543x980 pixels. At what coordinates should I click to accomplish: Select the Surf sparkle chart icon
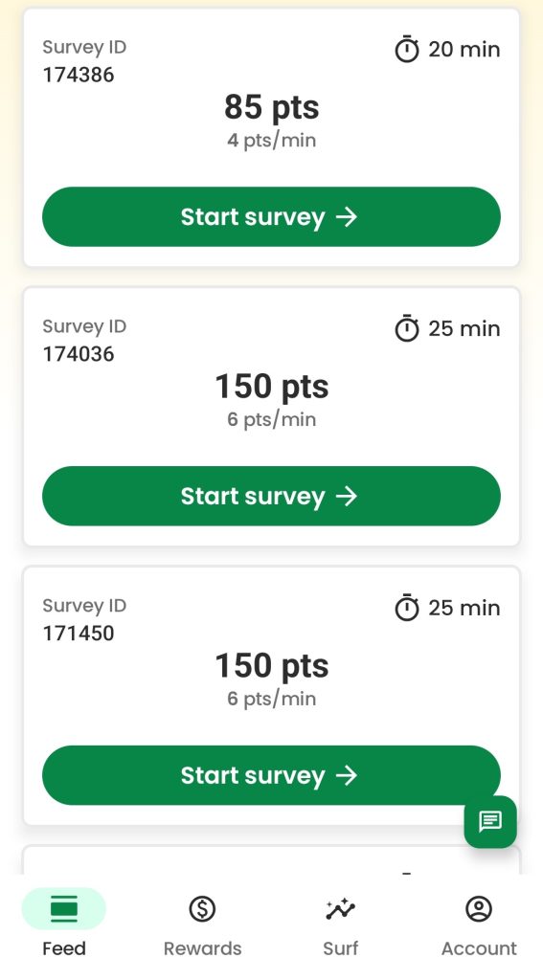(x=340, y=909)
